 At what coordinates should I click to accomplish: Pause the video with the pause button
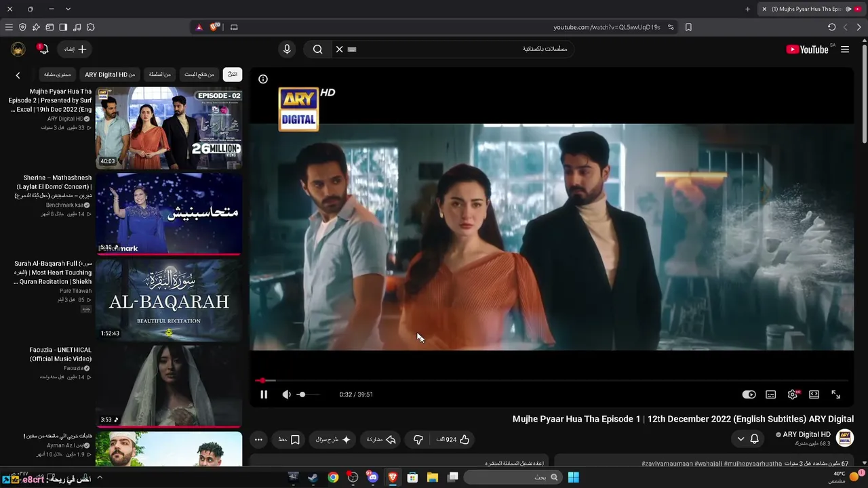(264, 394)
